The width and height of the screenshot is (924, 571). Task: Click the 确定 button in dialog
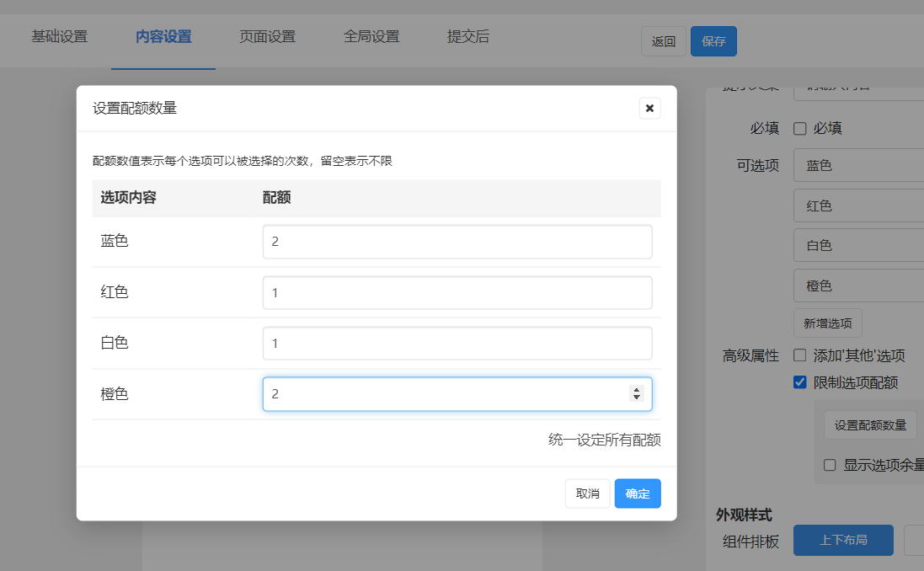[638, 494]
